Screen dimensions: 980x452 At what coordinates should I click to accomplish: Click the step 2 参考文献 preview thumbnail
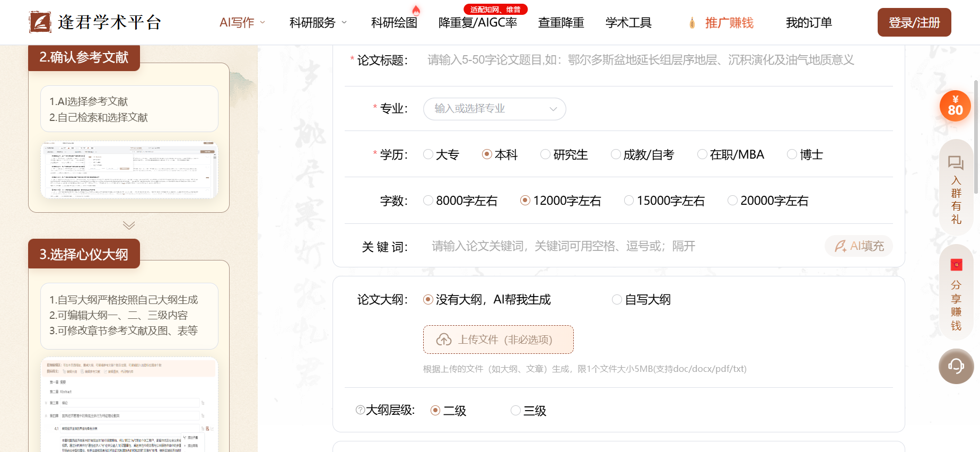click(x=129, y=170)
